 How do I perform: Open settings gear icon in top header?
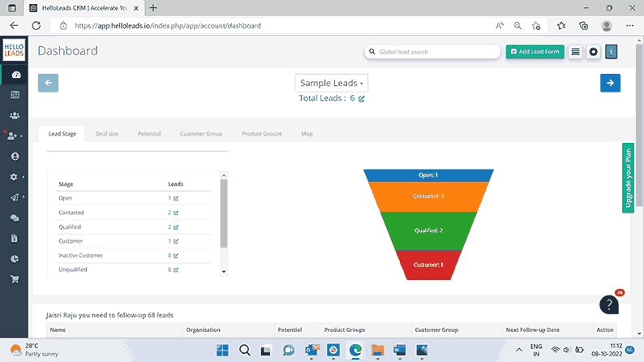pos(594,52)
